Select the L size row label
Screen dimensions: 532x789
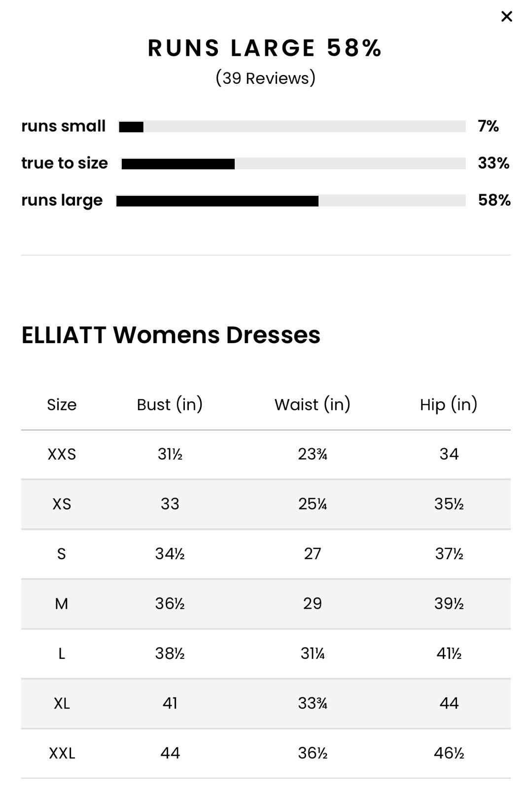coord(62,654)
